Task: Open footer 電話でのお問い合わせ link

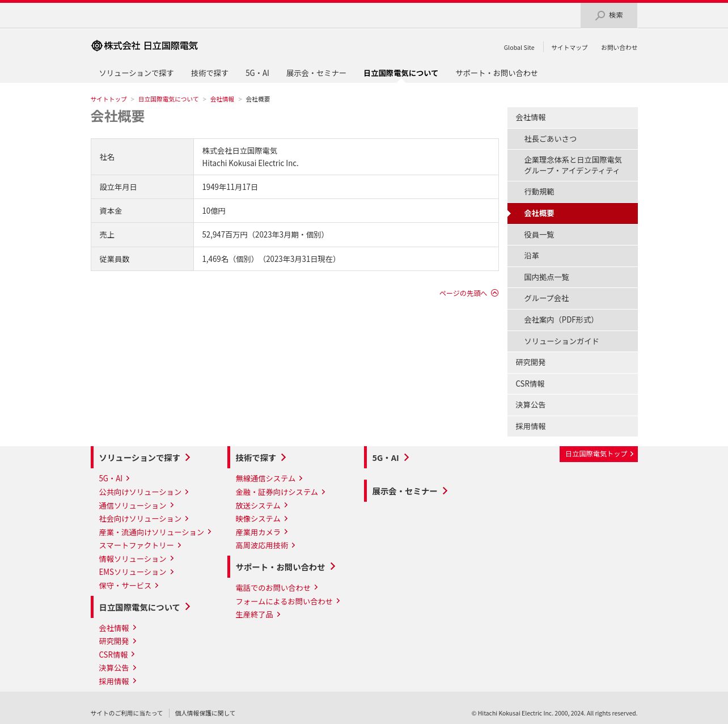Action: 277,588
